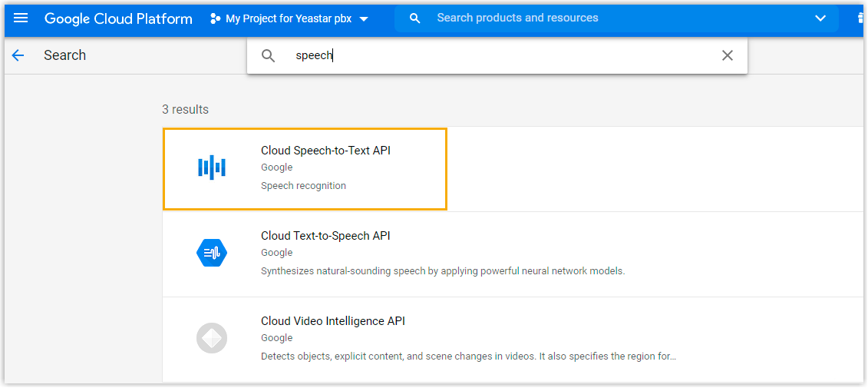Click the magnifier icon in the top search bar
This screenshot has width=868, height=388.
(x=415, y=18)
